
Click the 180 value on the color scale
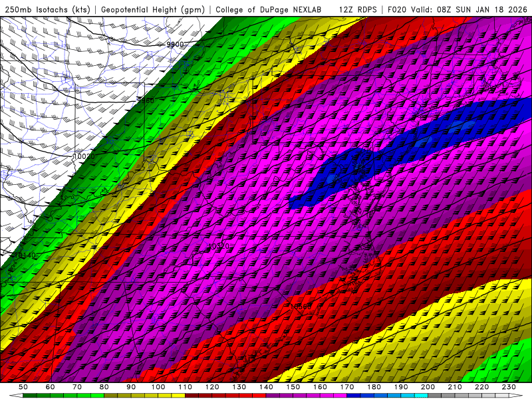tap(374, 387)
